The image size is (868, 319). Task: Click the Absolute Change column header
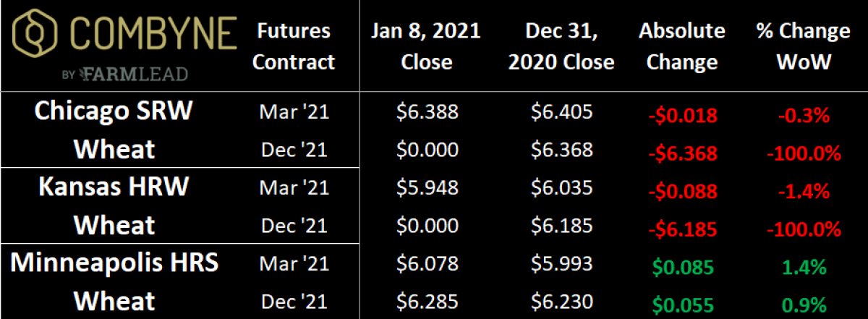(682, 46)
